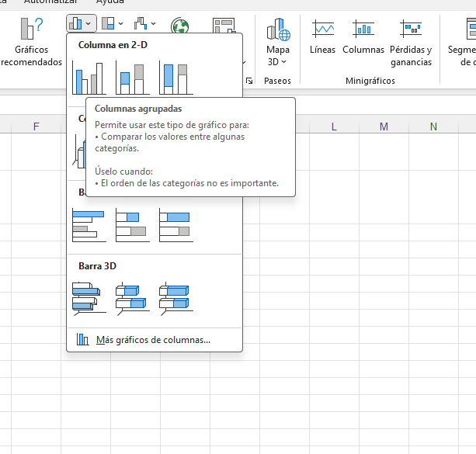476x454 pixels.
Task: Select column L header
Action: 334,126
